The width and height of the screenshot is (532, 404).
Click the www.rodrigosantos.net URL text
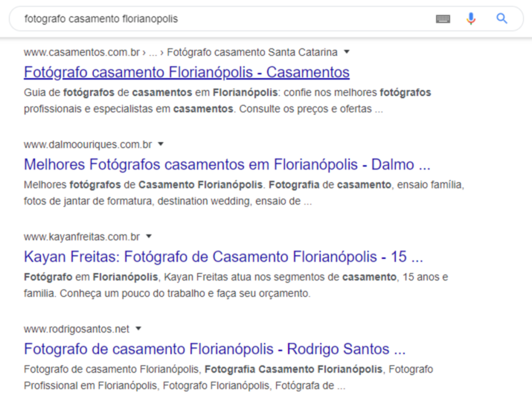pos(77,329)
